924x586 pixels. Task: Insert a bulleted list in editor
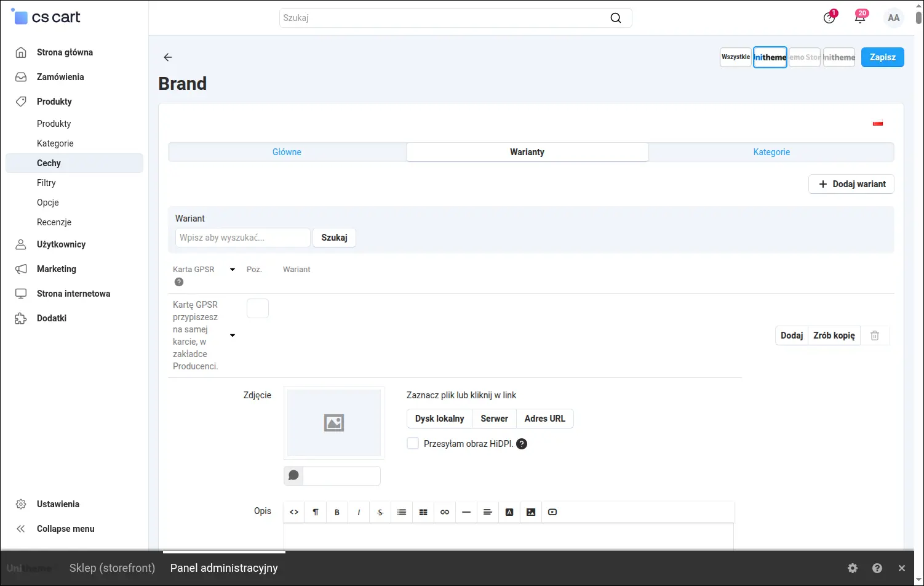[402, 512]
